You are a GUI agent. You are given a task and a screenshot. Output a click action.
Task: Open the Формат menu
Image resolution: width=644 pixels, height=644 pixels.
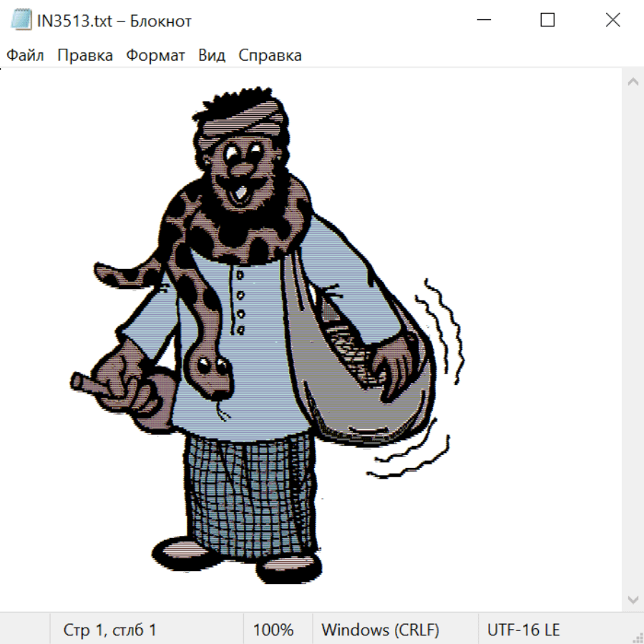[155, 56]
